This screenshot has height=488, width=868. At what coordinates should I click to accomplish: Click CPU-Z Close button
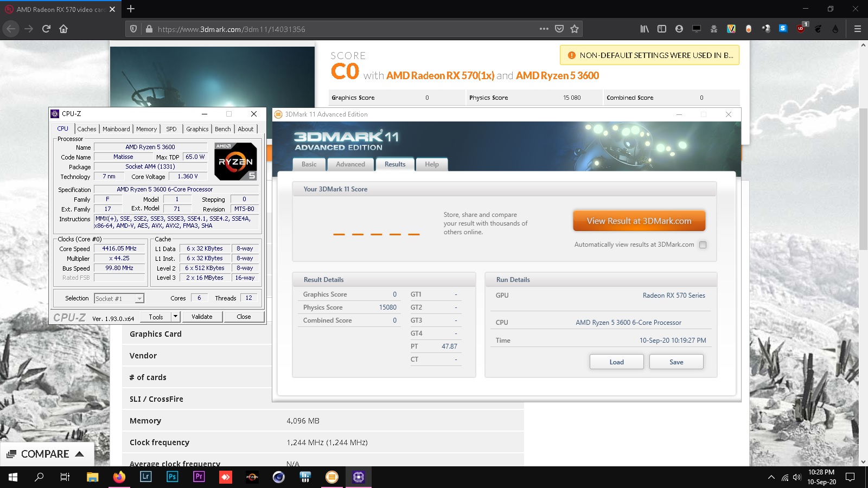click(244, 317)
